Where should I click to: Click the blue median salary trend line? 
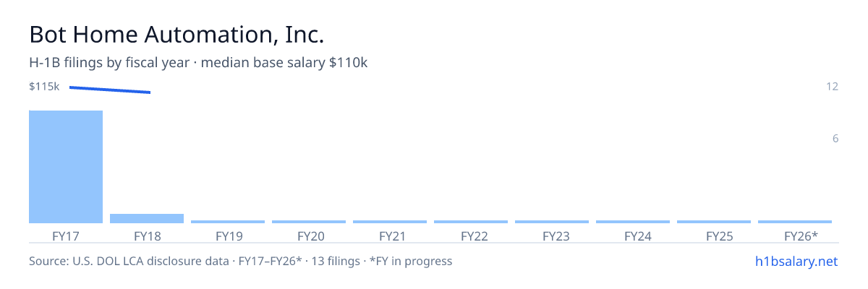tap(110, 90)
